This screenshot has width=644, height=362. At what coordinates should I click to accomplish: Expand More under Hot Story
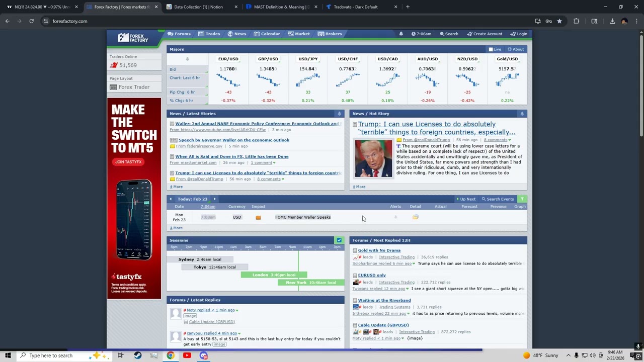[359, 187]
